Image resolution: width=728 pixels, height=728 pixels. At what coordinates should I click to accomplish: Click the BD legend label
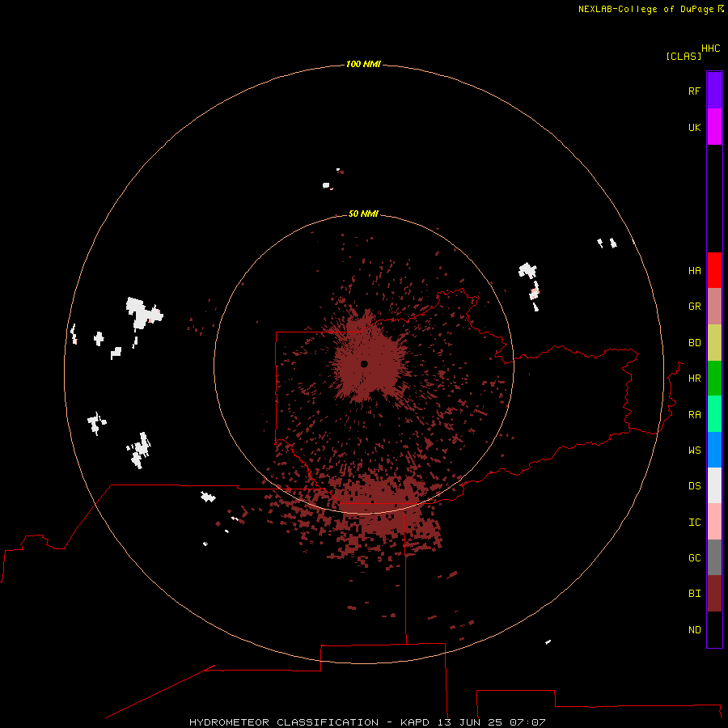[694, 343]
